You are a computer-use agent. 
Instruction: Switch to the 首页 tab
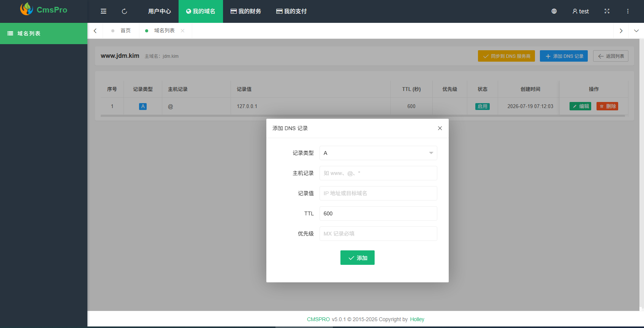click(x=121, y=31)
